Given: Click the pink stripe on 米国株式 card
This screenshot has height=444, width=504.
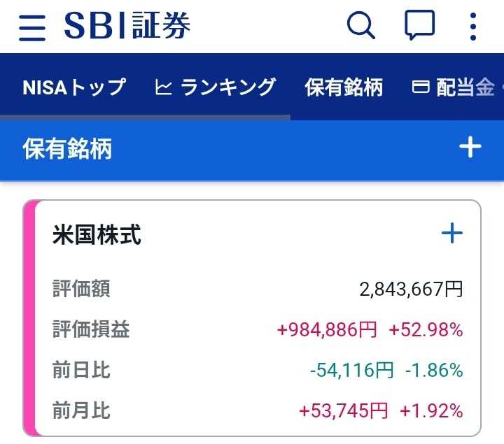Looking at the screenshot, I should (x=29, y=318).
